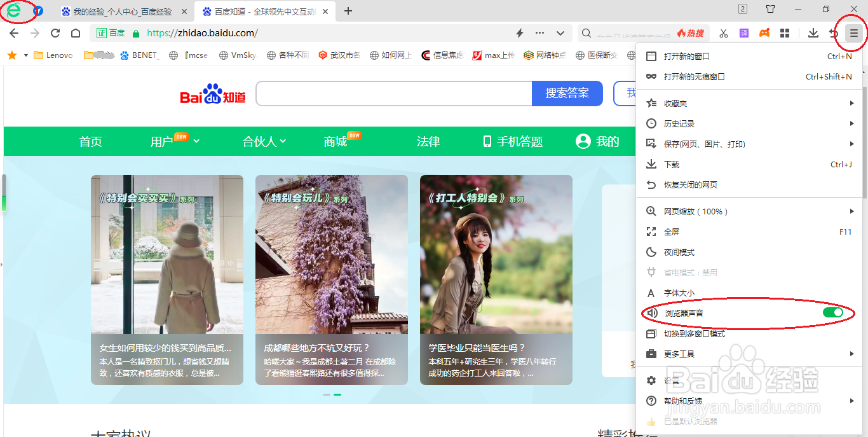This screenshot has width=868, height=437.
Task: Click the Baidu Zhidao question search box
Action: click(x=394, y=94)
